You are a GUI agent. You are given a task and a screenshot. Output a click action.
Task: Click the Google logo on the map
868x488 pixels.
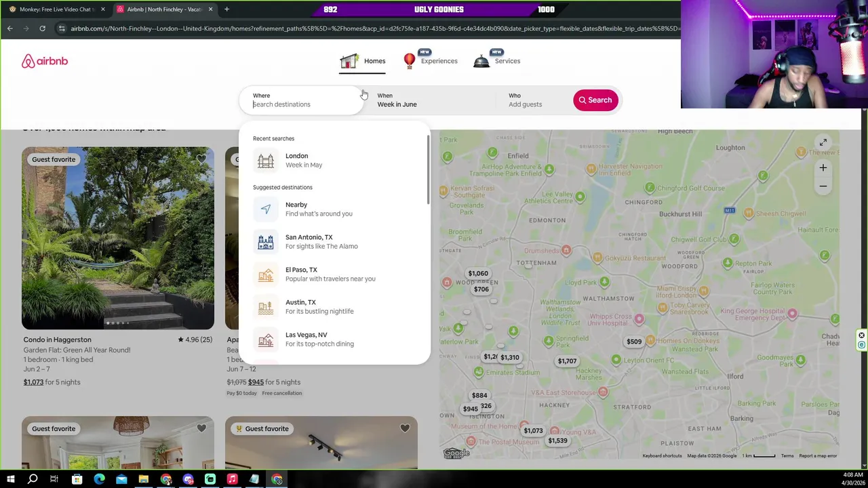pyautogui.click(x=456, y=453)
